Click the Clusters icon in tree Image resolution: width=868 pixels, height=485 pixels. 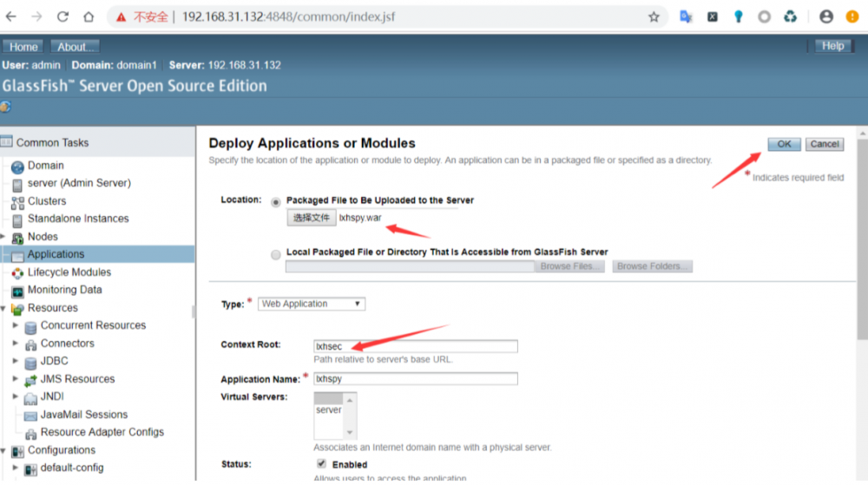click(17, 202)
